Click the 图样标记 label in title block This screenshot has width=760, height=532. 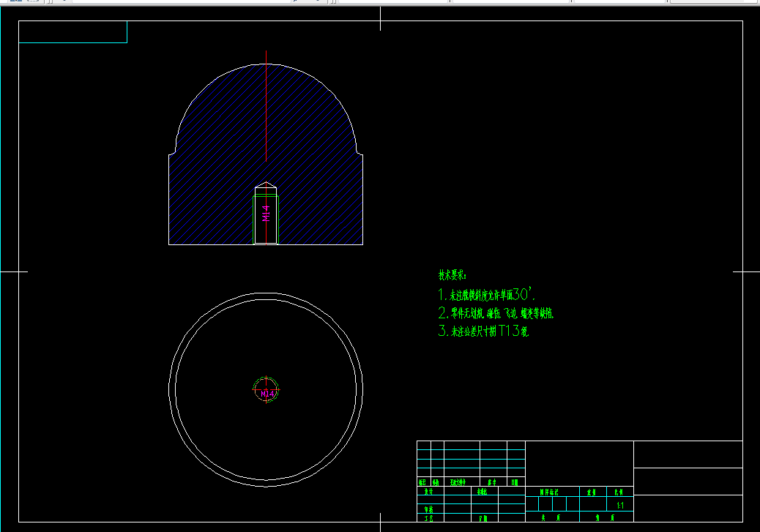point(549,492)
